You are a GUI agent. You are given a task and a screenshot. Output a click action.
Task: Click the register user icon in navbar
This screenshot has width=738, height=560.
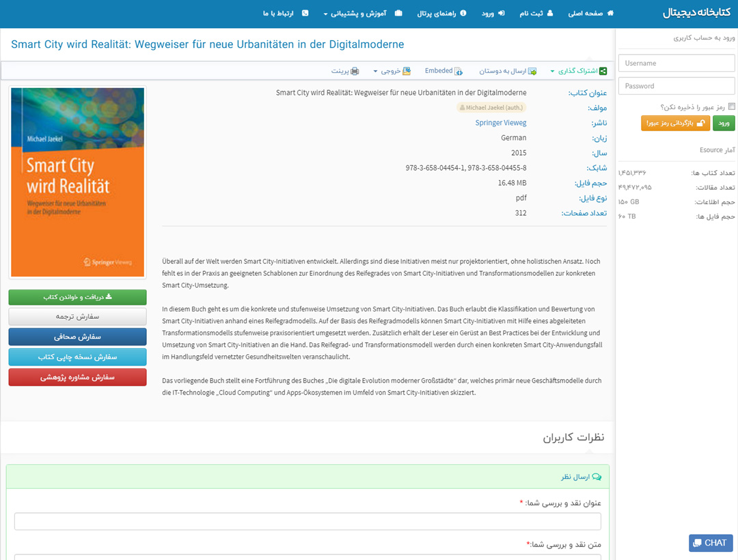pyautogui.click(x=551, y=13)
